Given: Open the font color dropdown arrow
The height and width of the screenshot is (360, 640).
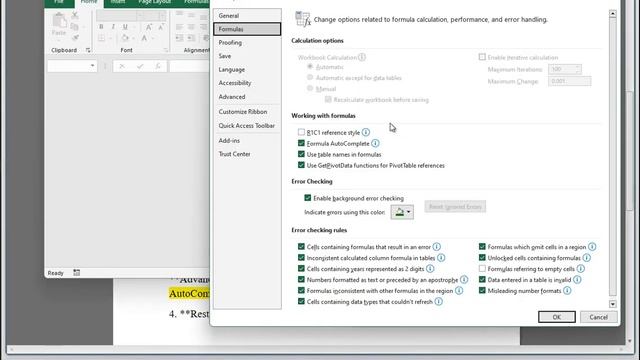Looking at the screenshot, I should (153, 38).
